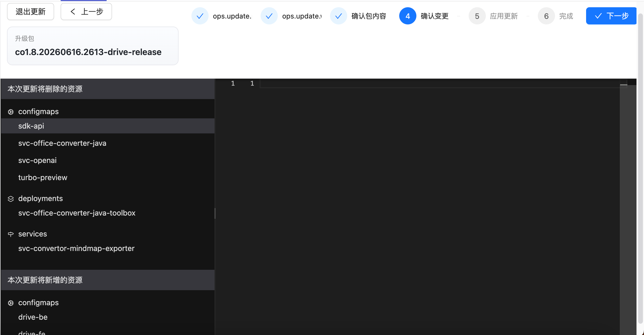Image resolution: width=644 pixels, height=335 pixels.
Task: Go to the next step with 下一步
Action: coord(611,16)
